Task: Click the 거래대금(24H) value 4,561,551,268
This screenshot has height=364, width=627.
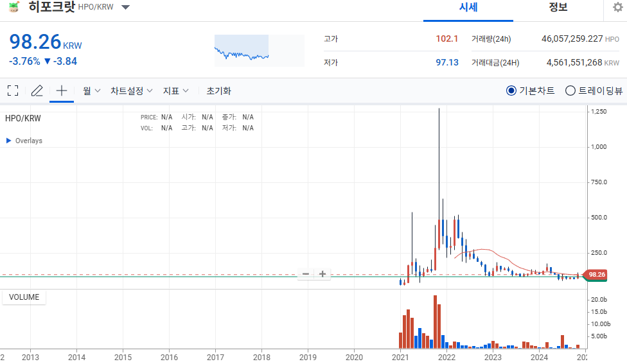Action: (x=574, y=62)
